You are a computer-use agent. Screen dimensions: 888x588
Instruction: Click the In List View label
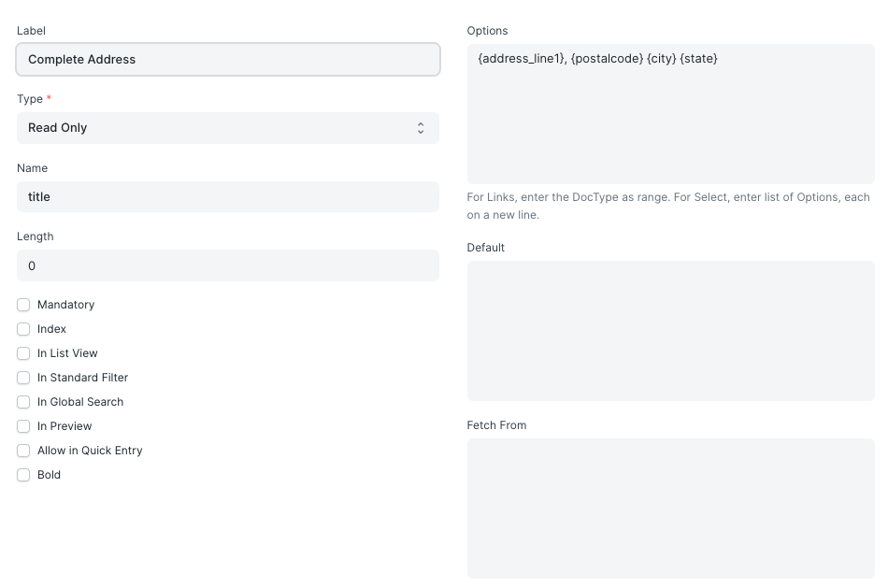click(x=67, y=353)
